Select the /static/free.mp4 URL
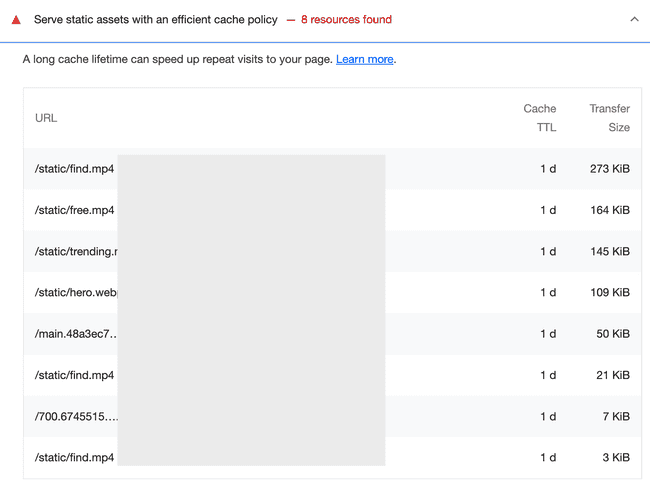The height and width of the screenshot is (497, 650). click(74, 211)
